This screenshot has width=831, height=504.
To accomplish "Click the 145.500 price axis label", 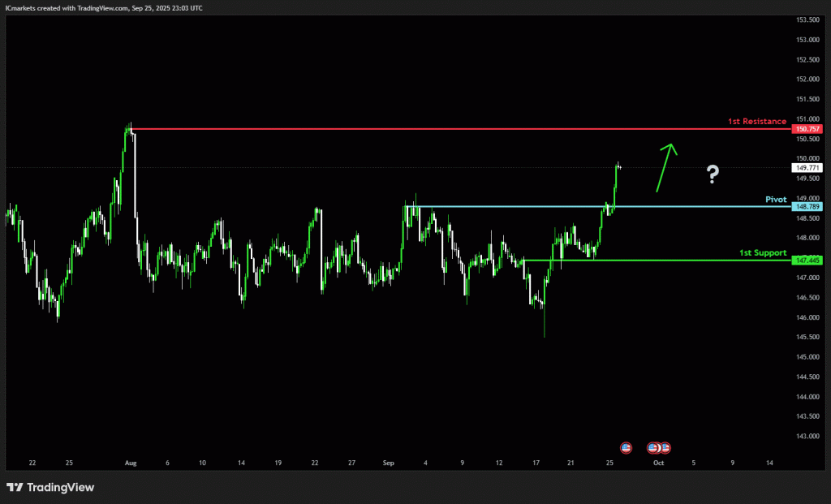I will pos(807,337).
